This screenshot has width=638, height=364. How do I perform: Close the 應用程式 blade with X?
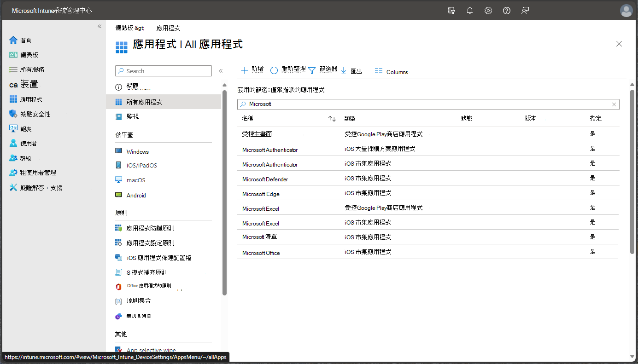(x=619, y=44)
